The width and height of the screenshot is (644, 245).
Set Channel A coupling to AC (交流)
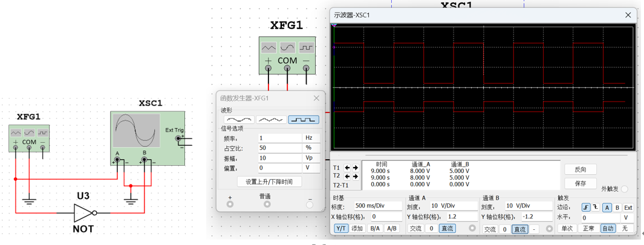click(415, 229)
